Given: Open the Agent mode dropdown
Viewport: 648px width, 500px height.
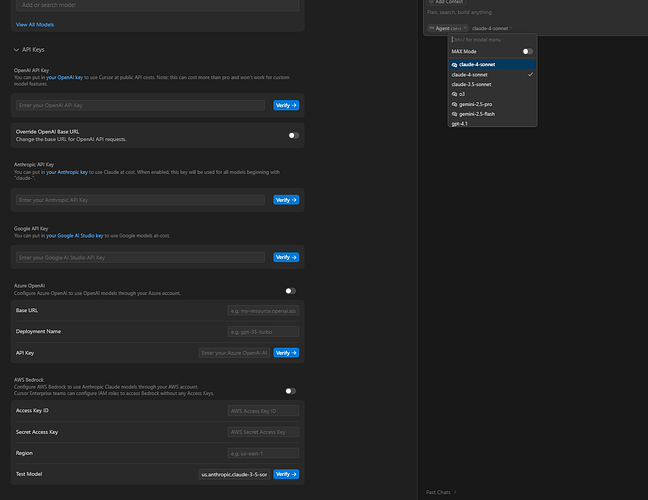Looking at the screenshot, I should point(448,28).
